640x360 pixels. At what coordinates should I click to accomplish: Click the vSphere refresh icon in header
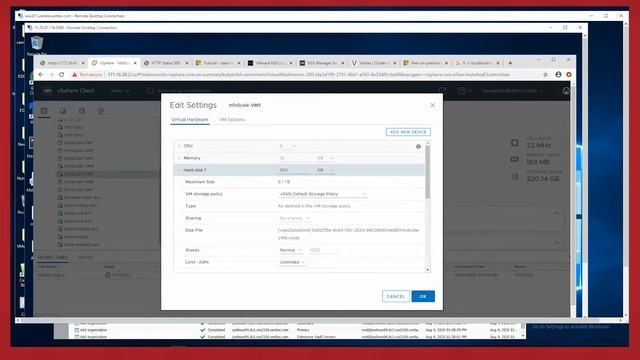(x=442, y=91)
